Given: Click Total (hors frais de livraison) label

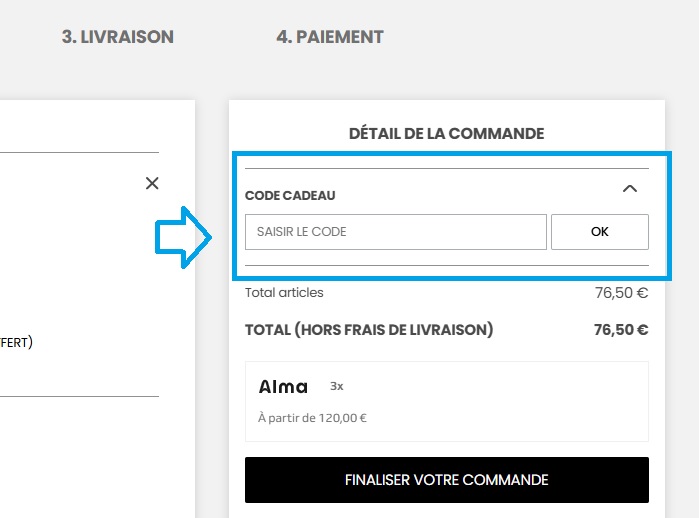Looking at the screenshot, I should pos(369,329).
